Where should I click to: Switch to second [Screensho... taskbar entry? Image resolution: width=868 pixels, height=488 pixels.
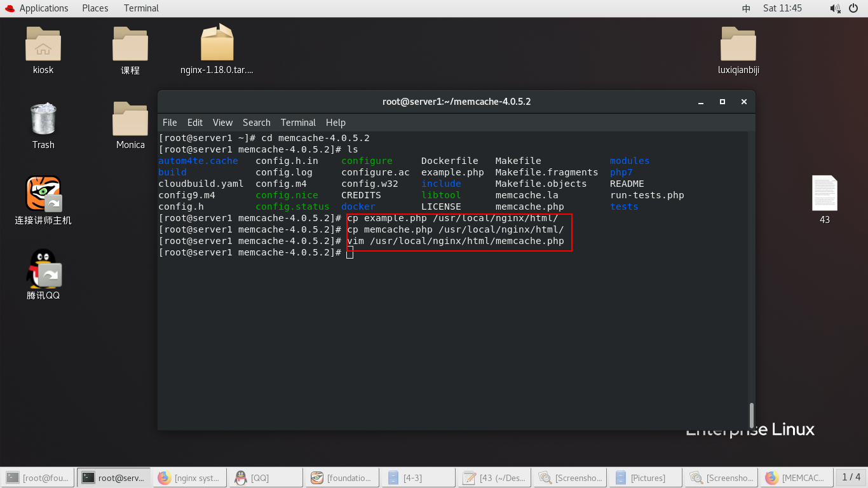(x=721, y=477)
